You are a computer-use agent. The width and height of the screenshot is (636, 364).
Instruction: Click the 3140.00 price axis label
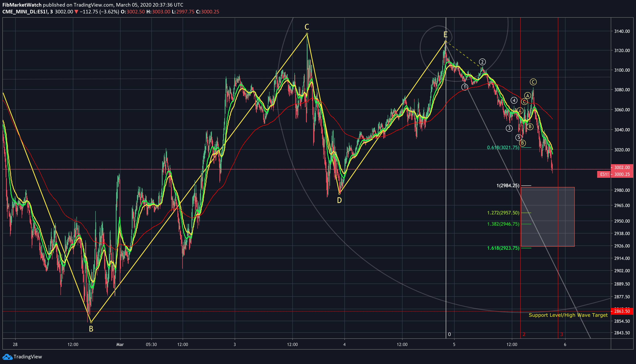coord(622,31)
